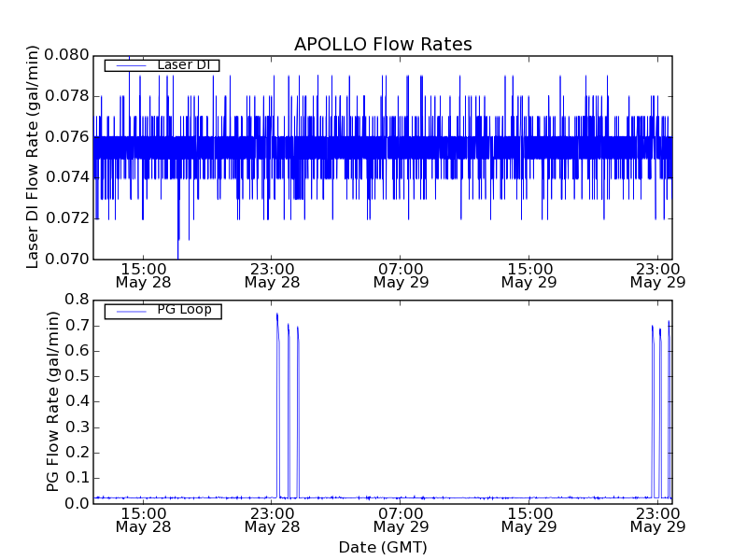Click the 0.4 tick label on bottom plot
Viewport: 747px width, 560px height.
(77, 401)
